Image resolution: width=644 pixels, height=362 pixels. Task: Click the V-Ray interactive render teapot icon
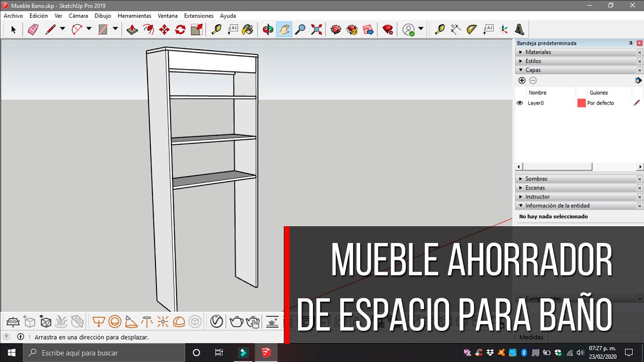pos(254,321)
